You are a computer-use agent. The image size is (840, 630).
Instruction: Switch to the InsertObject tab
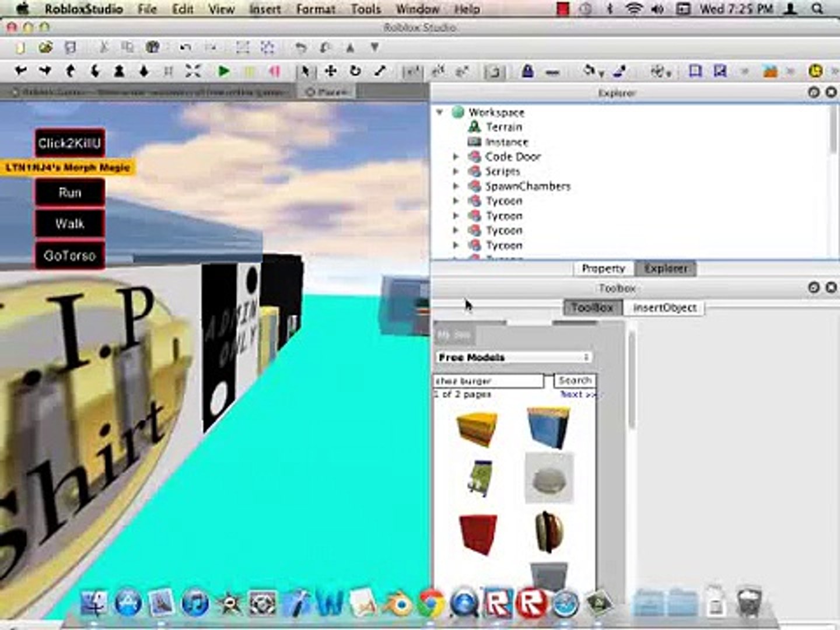pyautogui.click(x=664, y=307)
